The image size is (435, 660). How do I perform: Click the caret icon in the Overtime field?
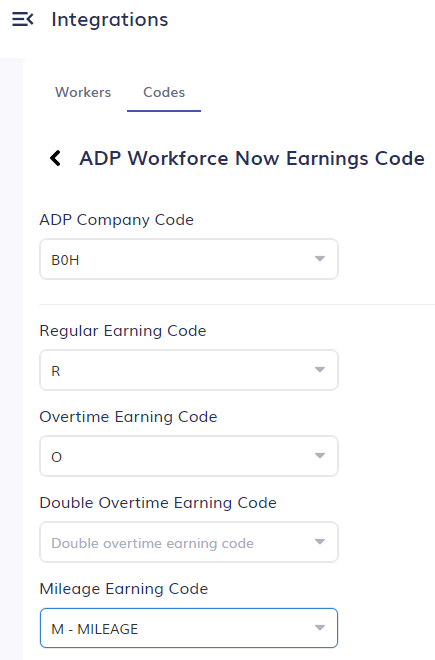click(320, 455)
